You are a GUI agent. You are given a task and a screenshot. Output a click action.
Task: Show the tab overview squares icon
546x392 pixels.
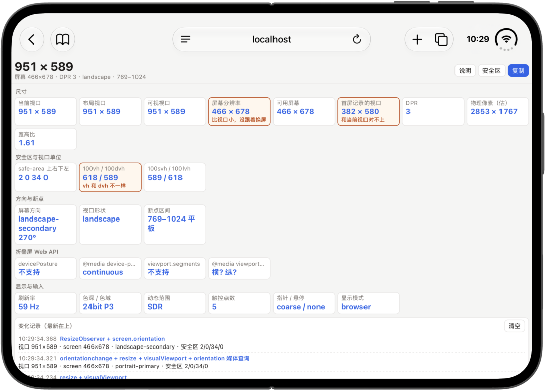click(441, 39)
